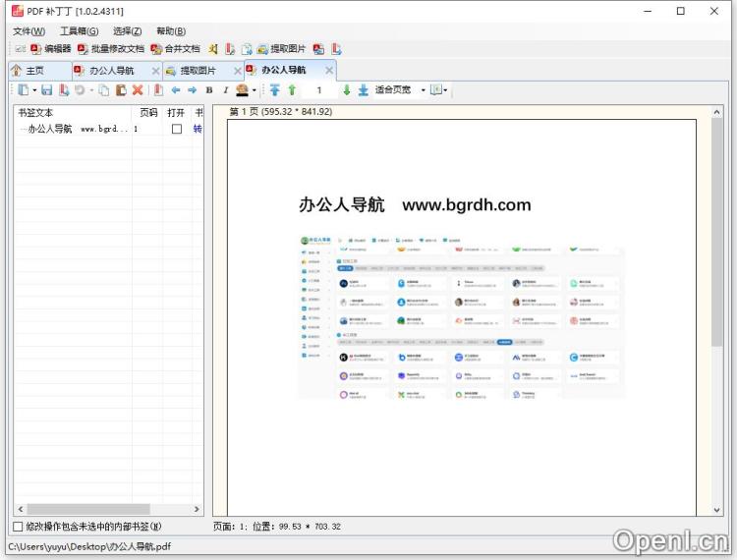Click the PDF bookmark-edit icon after rename

click(230, 49)
